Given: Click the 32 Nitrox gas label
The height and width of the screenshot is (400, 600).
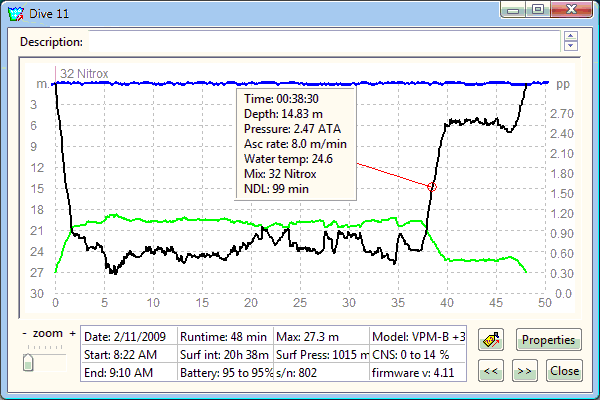Looking at the screenshot, I should click(84, 73).
